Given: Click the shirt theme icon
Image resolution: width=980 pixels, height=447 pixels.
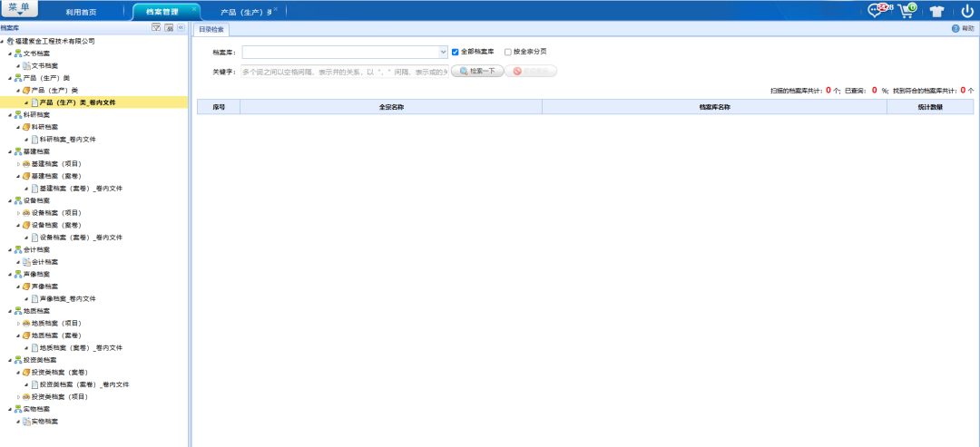Looking at the screenshot, I should click(937, 12).
